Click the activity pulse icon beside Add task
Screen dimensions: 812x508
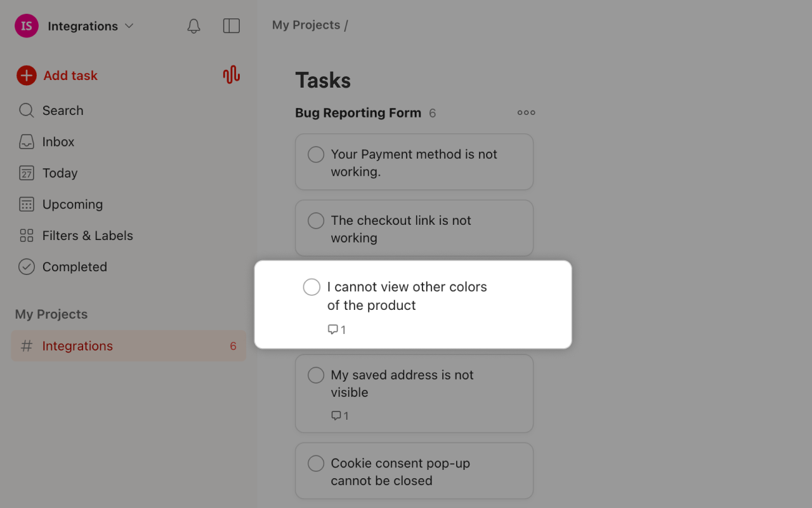point(231,75)
